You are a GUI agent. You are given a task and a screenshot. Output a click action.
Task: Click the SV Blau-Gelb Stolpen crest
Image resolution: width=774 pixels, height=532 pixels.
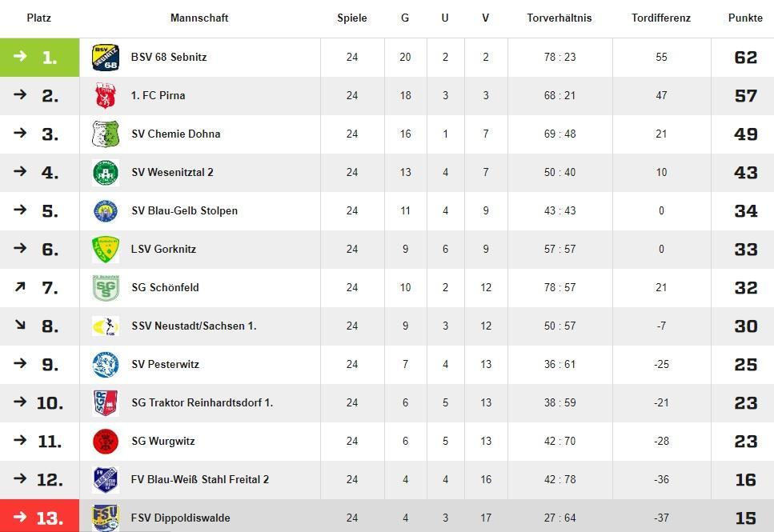click(x=105, y=211)
